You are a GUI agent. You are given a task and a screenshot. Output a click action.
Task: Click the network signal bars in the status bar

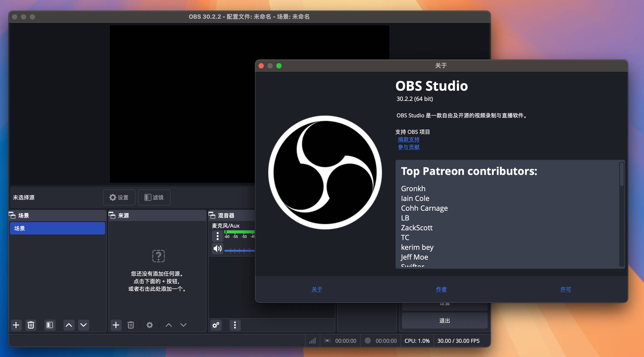tap(313, 341)
